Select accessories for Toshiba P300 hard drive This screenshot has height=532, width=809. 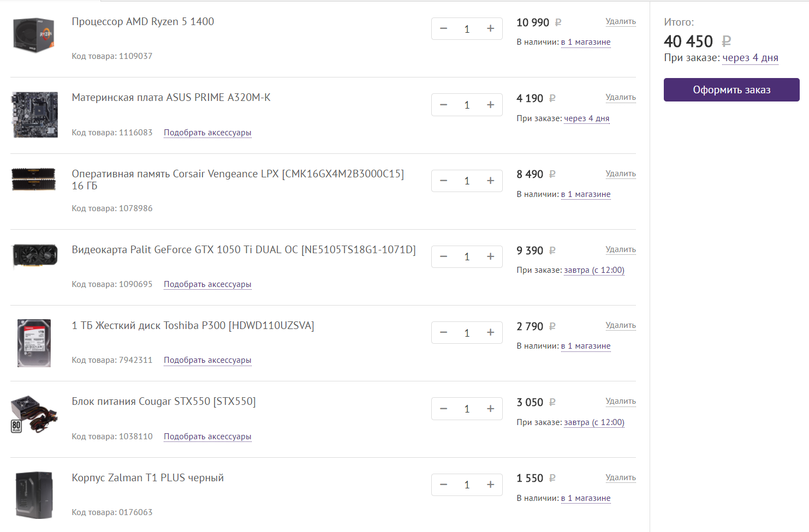[x=207, y=360]
